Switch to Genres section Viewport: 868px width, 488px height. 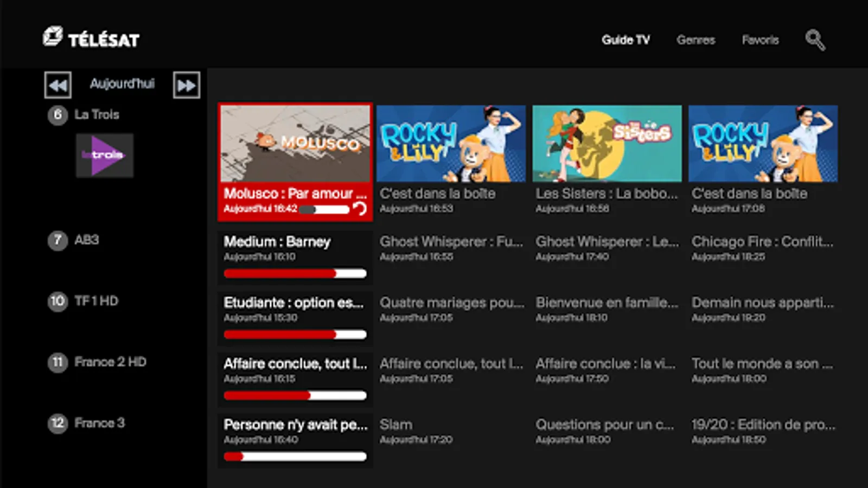pyautogui.click(x=695, y=40)
